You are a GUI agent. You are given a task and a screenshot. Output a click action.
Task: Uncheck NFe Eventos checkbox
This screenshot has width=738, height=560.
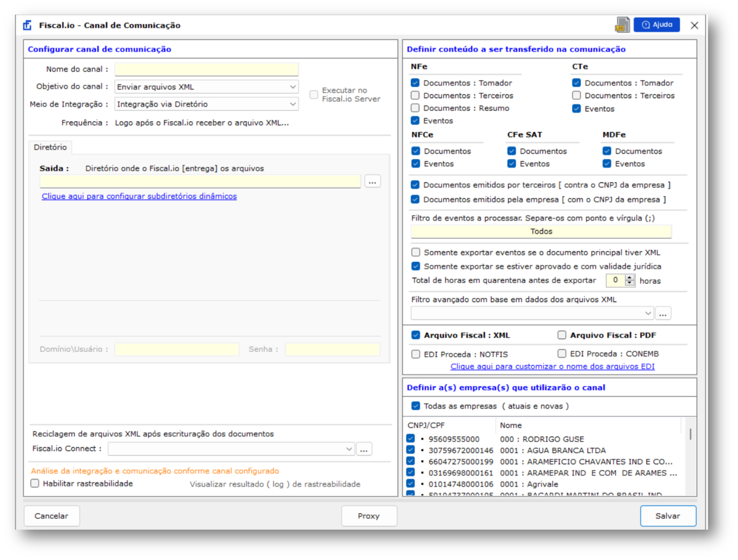coord(415,121)
